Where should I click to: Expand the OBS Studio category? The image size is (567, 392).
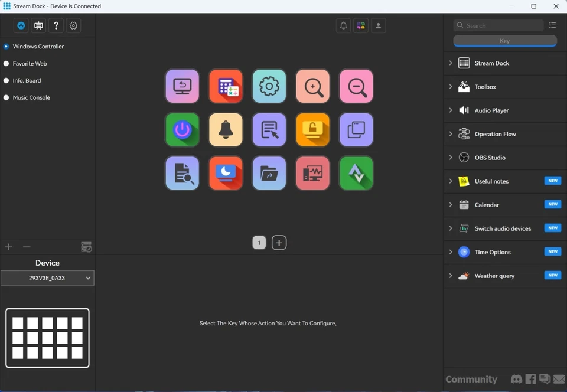(x=451, y=157)
